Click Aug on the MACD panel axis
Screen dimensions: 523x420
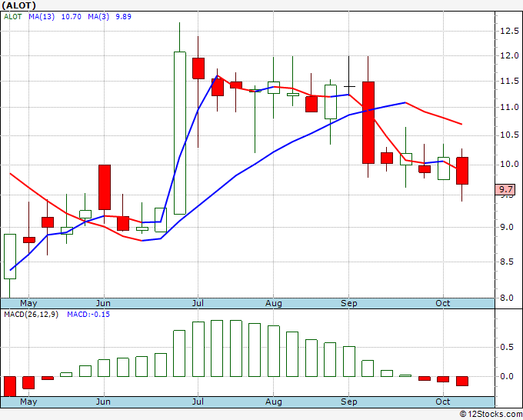274,402
